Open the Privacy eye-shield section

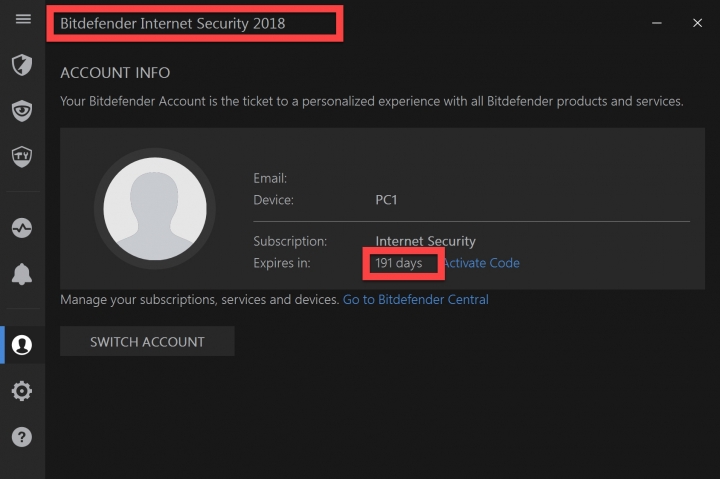[22, 111]
